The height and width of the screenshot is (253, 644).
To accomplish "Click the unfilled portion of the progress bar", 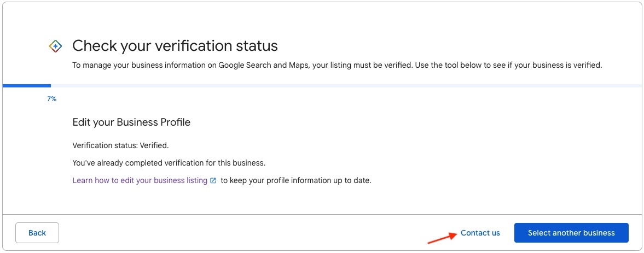I will click(x=345, y=86).
